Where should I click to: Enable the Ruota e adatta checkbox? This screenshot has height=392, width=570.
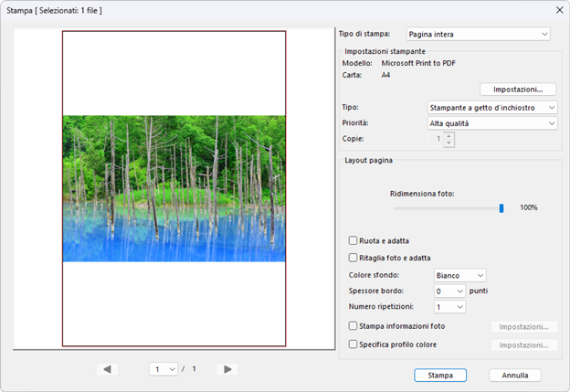354,240
